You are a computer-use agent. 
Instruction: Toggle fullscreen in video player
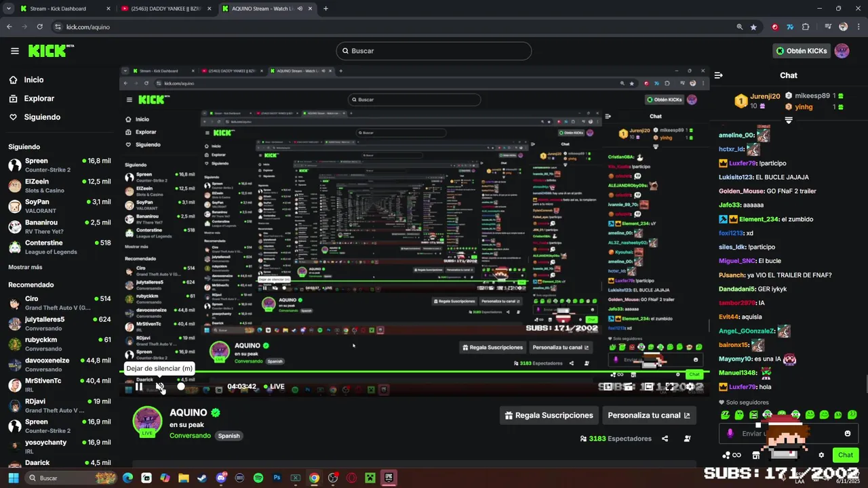pos(670,386)
